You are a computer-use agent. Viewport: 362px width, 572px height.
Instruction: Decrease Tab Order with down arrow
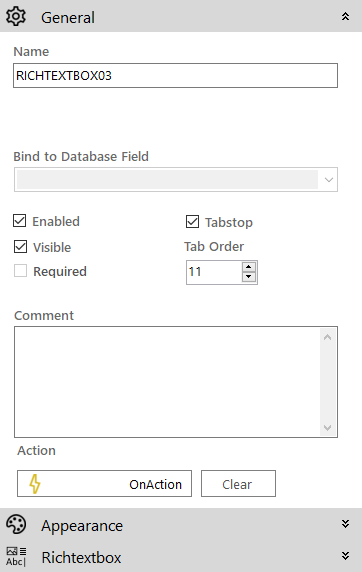(249, 277)
